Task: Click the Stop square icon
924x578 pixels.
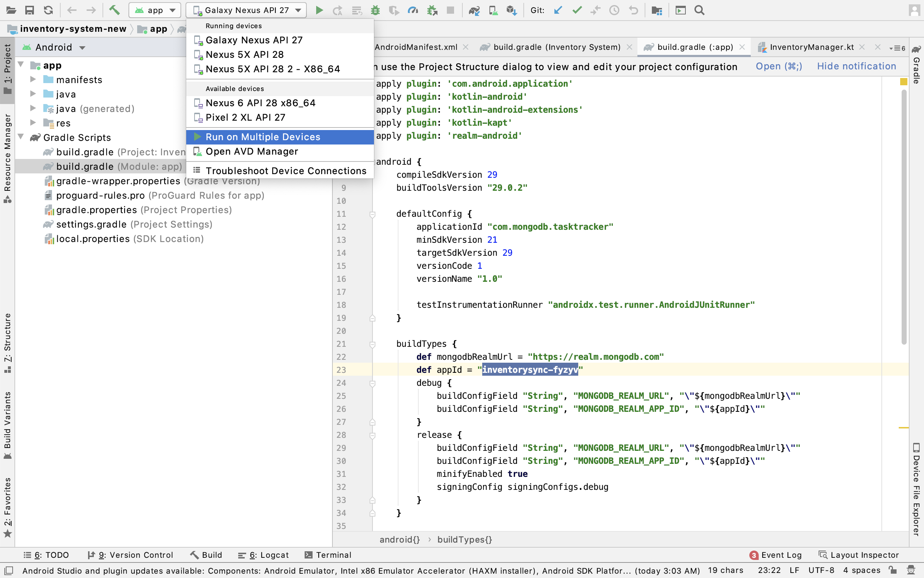Action: click(450, 10)
